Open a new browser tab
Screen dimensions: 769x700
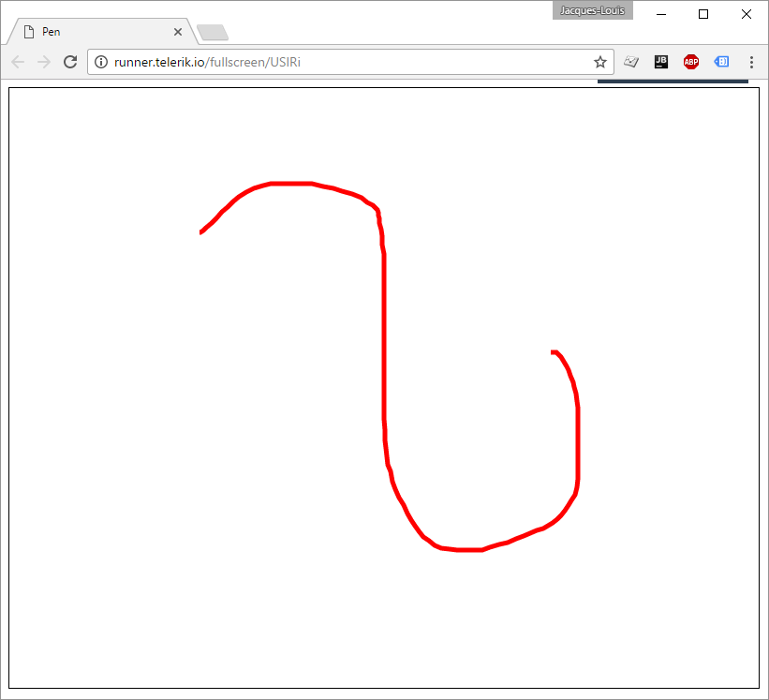[x=214, y=33]
